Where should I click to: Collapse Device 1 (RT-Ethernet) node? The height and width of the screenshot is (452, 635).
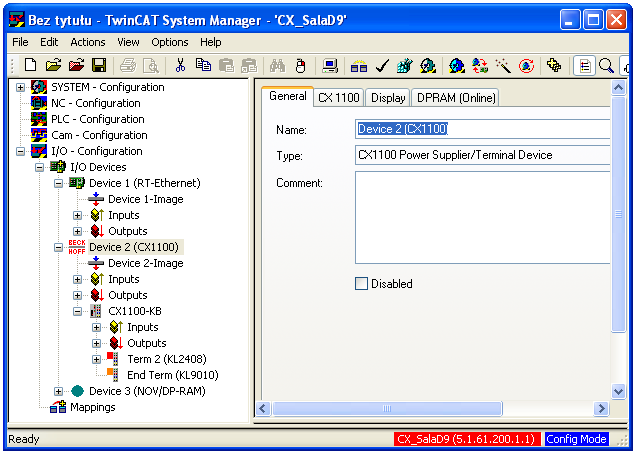(58, 183)
